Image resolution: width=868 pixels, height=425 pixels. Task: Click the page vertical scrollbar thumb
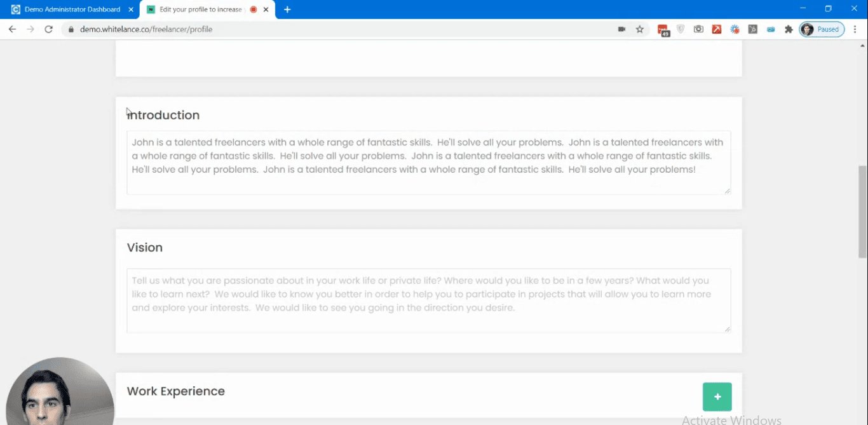pos(862,211)
